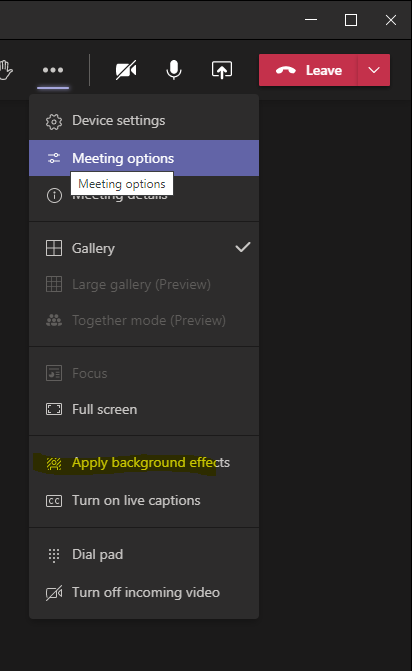Open the three-dots more actions menu

pos(53,70)
